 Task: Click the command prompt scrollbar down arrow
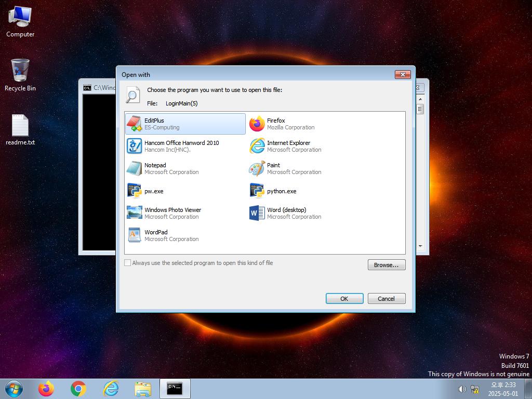point(420,246)
